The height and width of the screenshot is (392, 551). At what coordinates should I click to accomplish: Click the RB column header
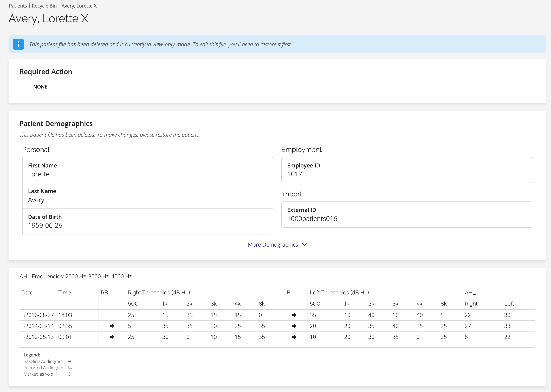coord(104,293)
